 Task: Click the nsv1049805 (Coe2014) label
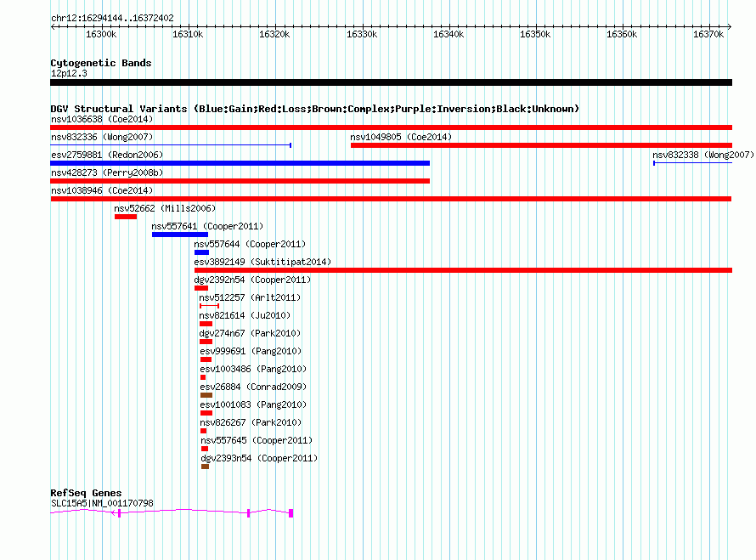click(x=401, y=137)
